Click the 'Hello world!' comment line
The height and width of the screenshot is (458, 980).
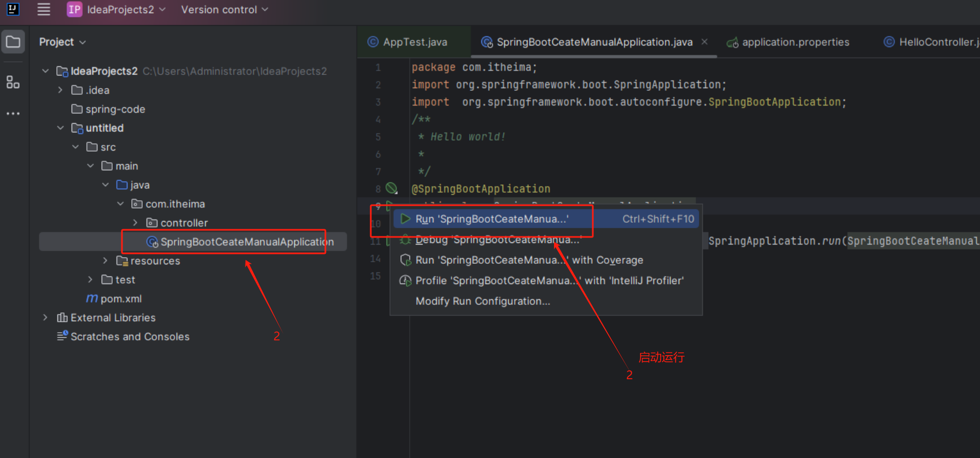pyautogui.click(x=462, y=137)
